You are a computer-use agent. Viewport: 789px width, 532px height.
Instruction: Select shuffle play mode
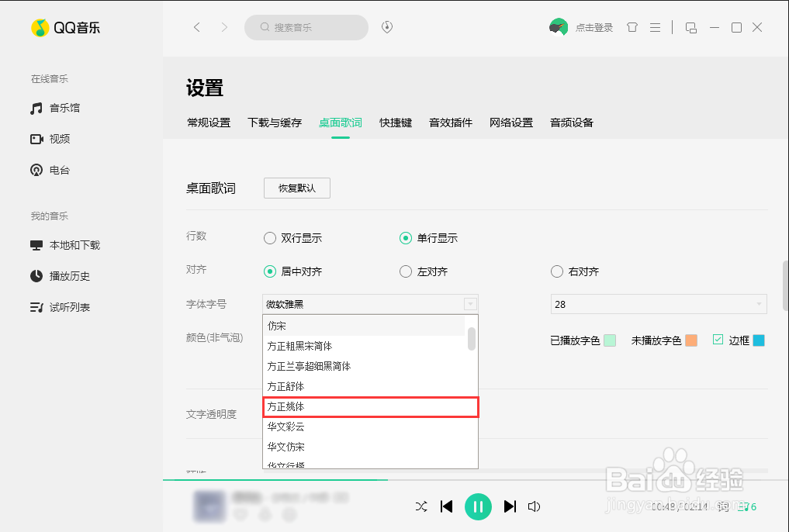coord(421,506)
